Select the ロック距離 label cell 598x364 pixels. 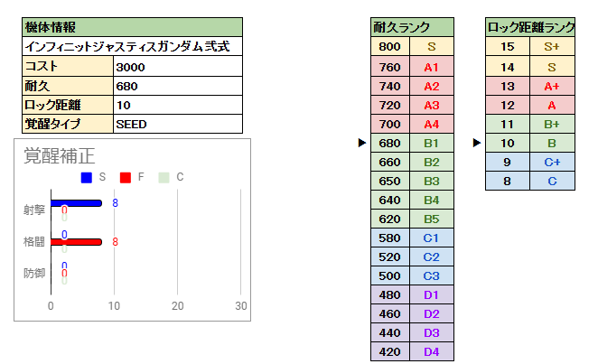[68, 105]
